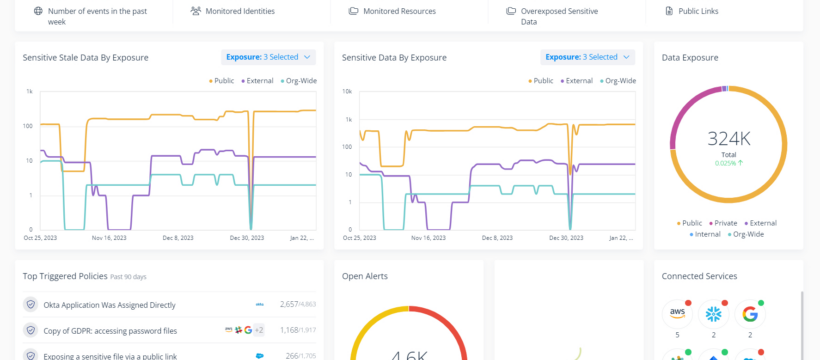This screenshot has width=820, height=360.
Task: Open Exposing a sensitive file via a public link policy
Action: pyautogui.click(x=110, y=356)
